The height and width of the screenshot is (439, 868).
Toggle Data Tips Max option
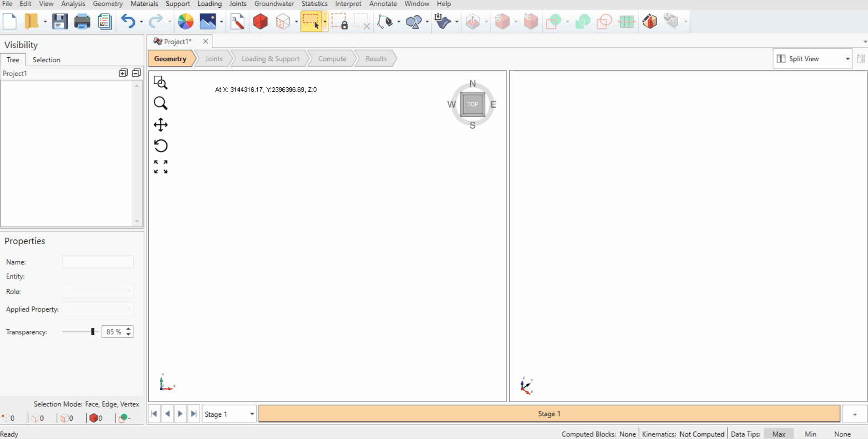(x=778, y=434)
